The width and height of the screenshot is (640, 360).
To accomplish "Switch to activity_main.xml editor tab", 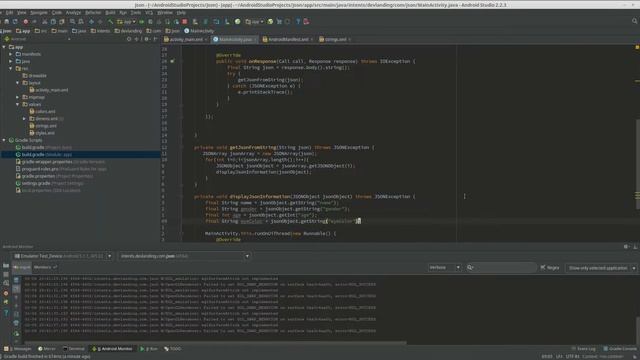I will pos(186,40).
